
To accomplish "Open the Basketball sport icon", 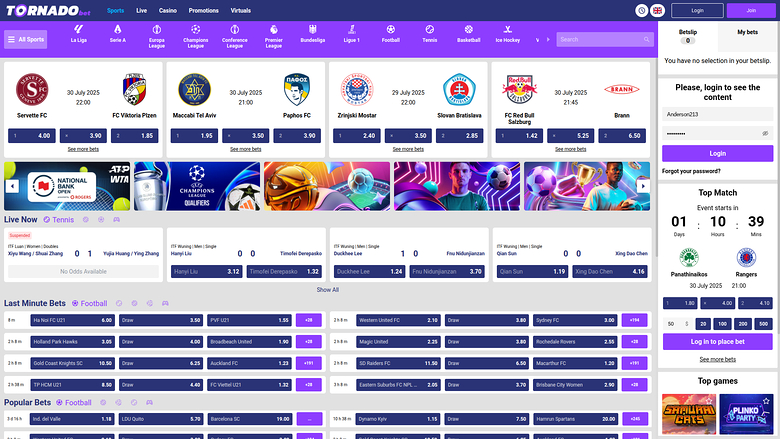I will click(468, 35).
